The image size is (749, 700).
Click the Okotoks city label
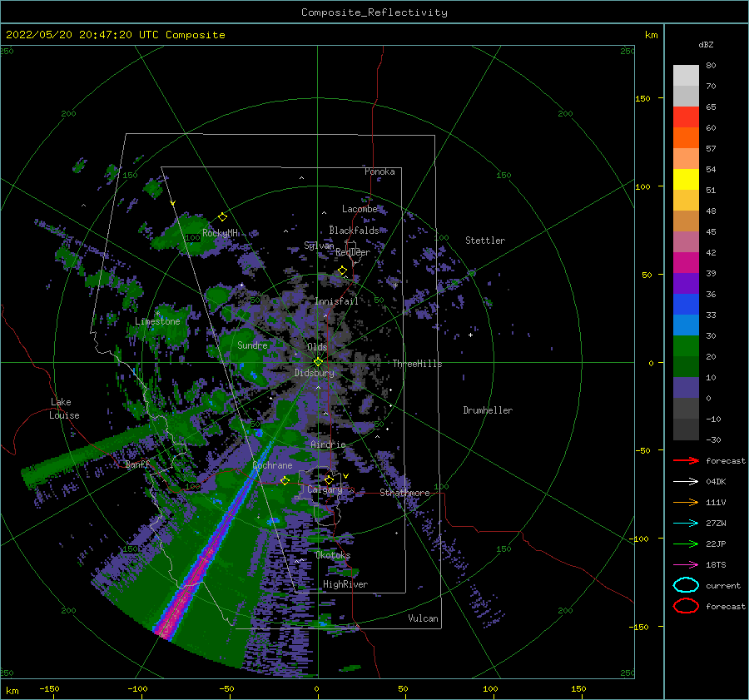[x=333, y=555]
